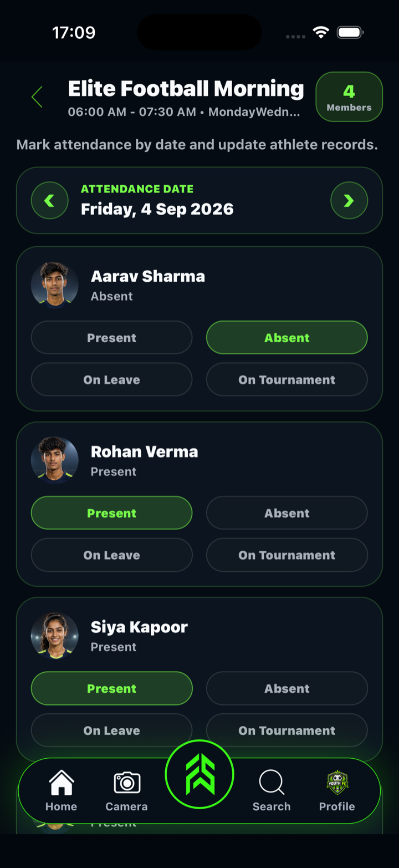Set Aarav Sharma to On Tournament

287,379
